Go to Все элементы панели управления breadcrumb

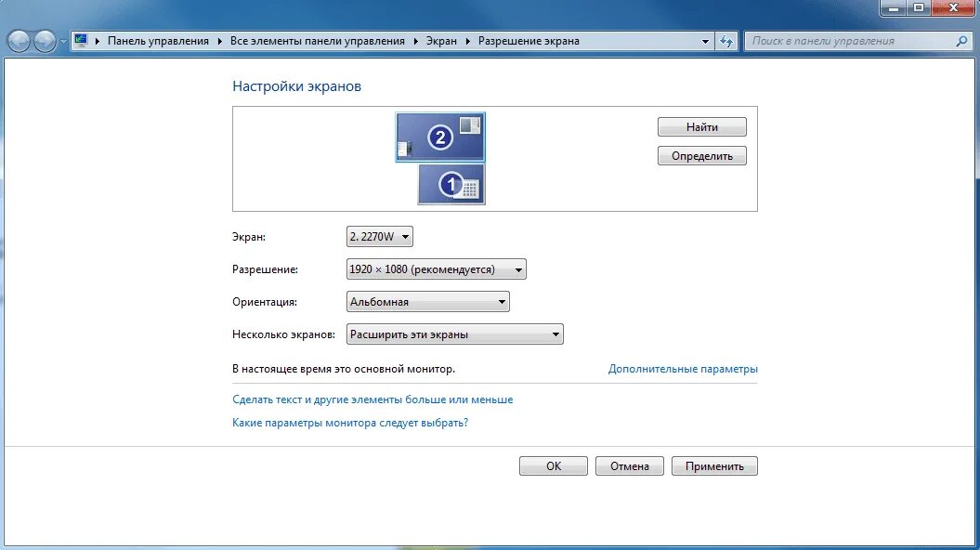[318, 41]
